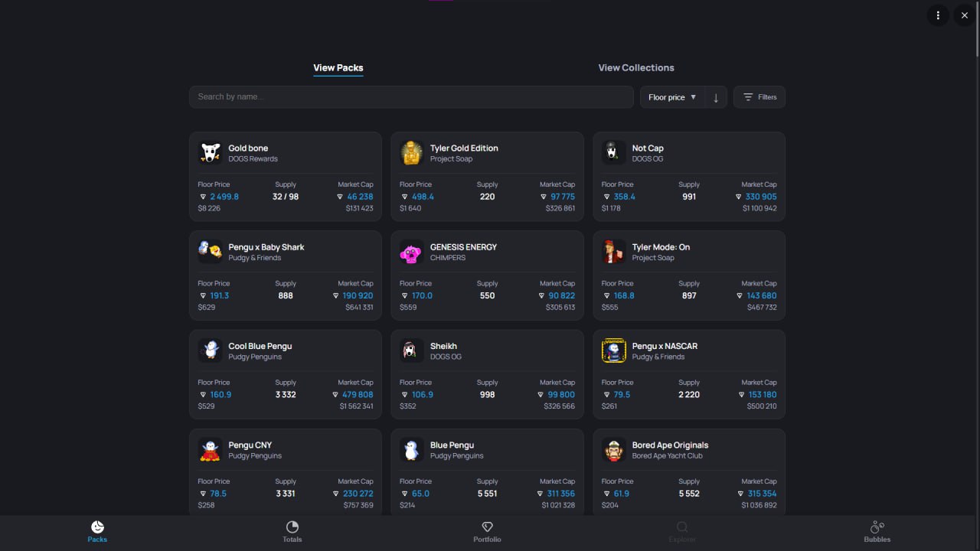Click Tyler Gold Edition floor price 498.4
Viewport: 980px width, 551px height.
point(423,197)
